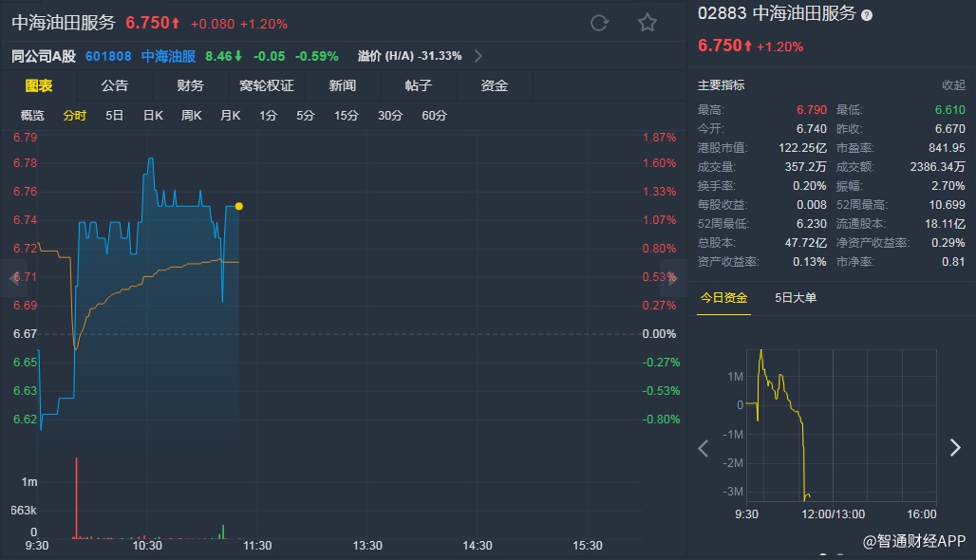Open help question mark beside 中海油田服务
The image size is (976, 560).
click(x=867, y=15)
